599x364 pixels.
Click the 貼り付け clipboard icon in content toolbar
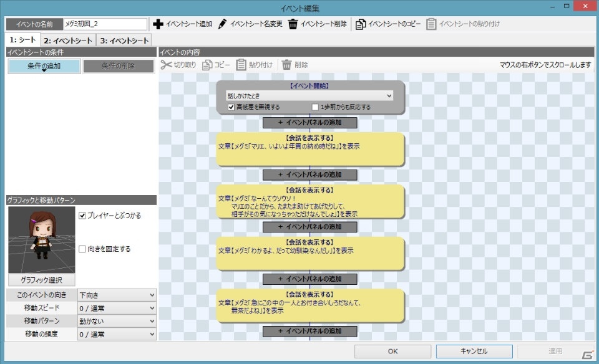241,65
